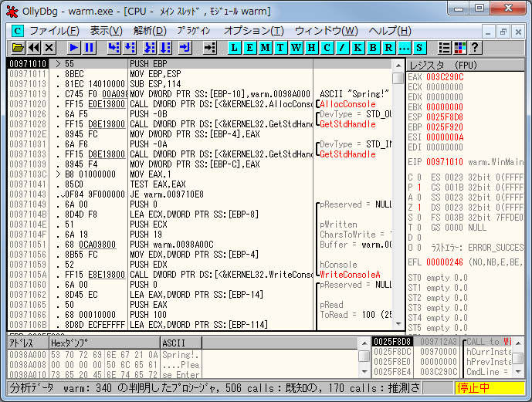Click Trace Over toolbar icon

pos(165,48)
